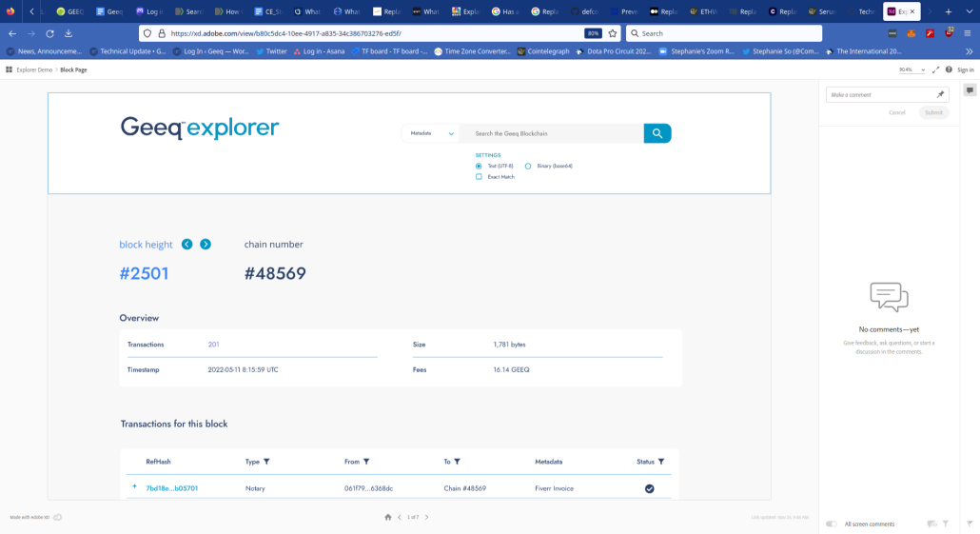This screenshot has width=980, height=534.
Task: Click the Chain #48569 To cell
Action: [465, 488]
